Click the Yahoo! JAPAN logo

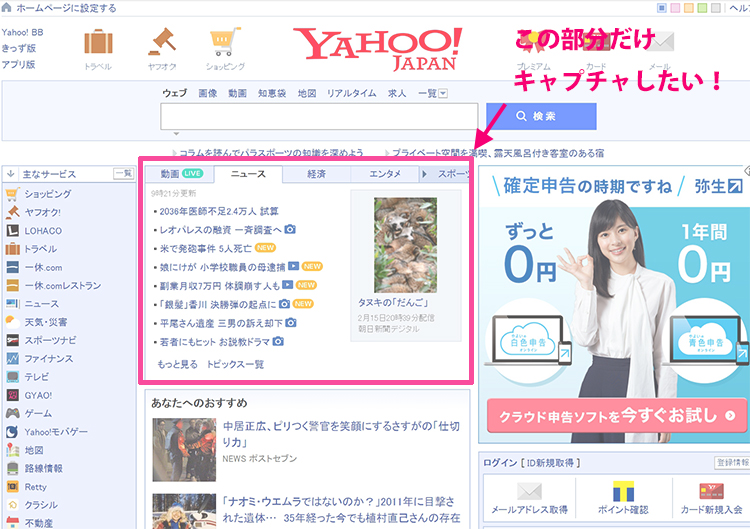pos(378,49)
